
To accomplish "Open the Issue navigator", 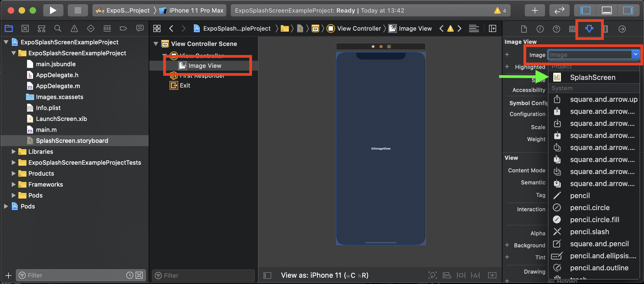I will coord(74,28).
